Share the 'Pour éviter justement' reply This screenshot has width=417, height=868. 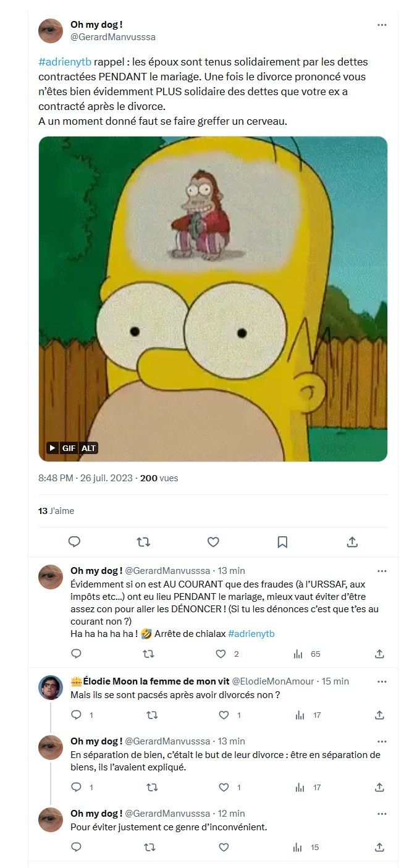point(379,848)
